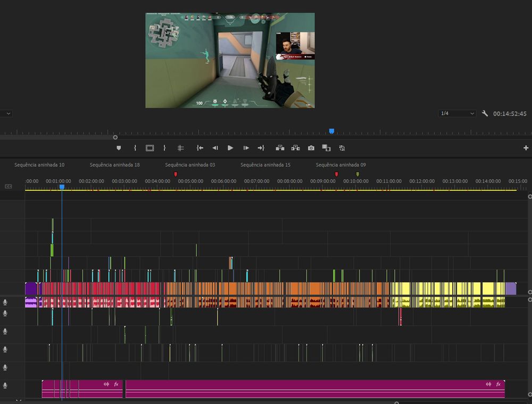Mark Out point with the right brace
The image size is (532, 404).
point(164,148)
